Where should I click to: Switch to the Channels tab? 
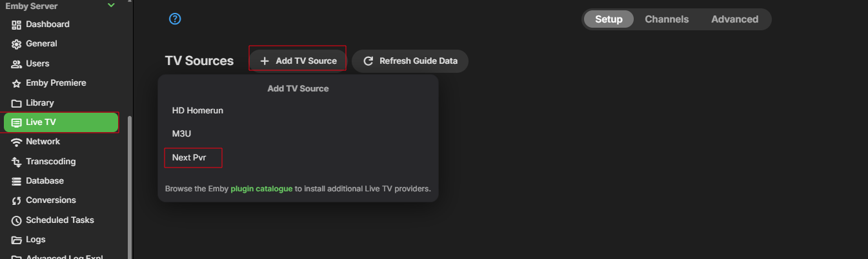coord(667,19)
